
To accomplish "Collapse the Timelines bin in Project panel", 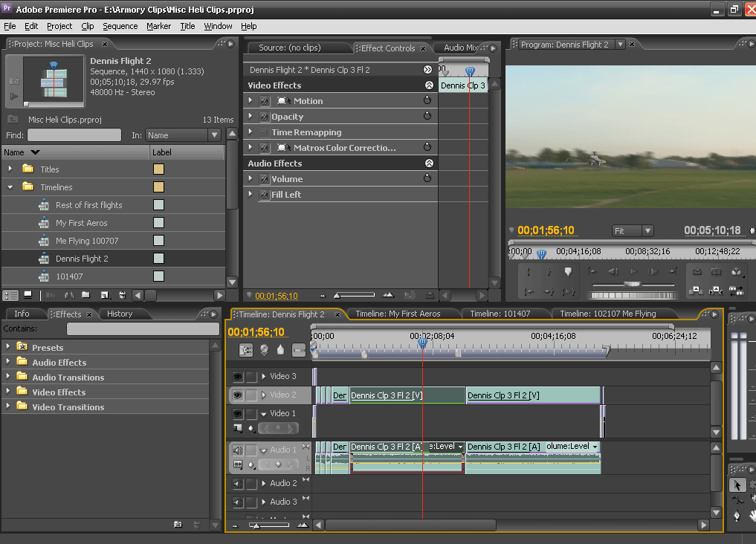I will coord(10,187).
